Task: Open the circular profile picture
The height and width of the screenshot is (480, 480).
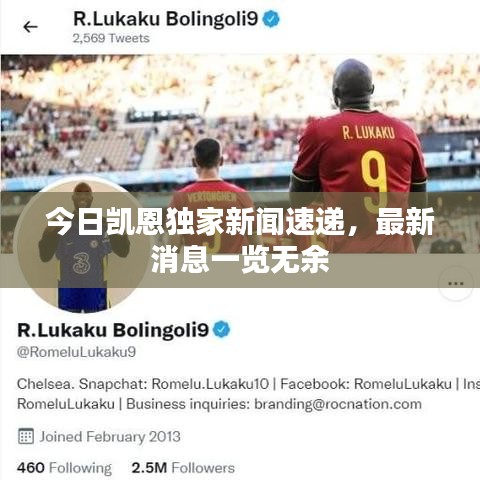Action: tap(81, 245)
